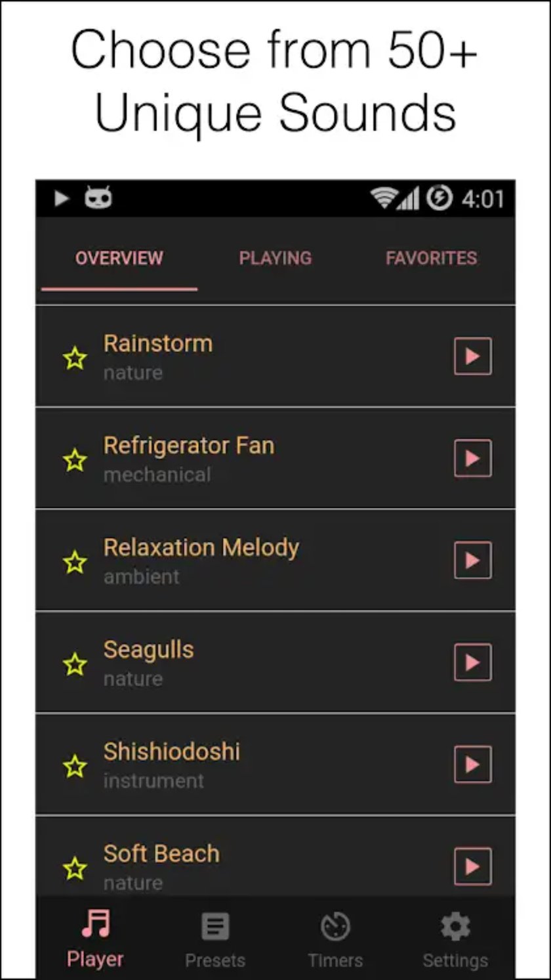Tap the Wi-Fi icon in status bar
This screenshot has width=551, height=980.
coord(383,198)
